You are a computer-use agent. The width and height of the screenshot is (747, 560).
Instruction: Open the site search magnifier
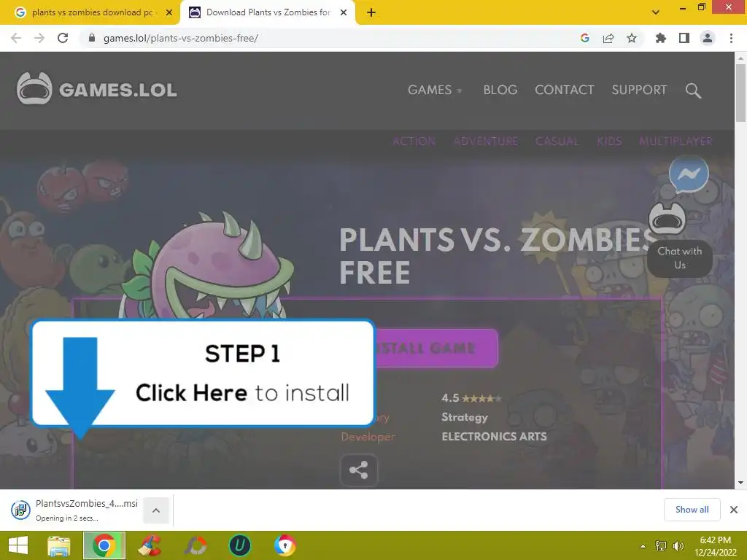[693, 90]
